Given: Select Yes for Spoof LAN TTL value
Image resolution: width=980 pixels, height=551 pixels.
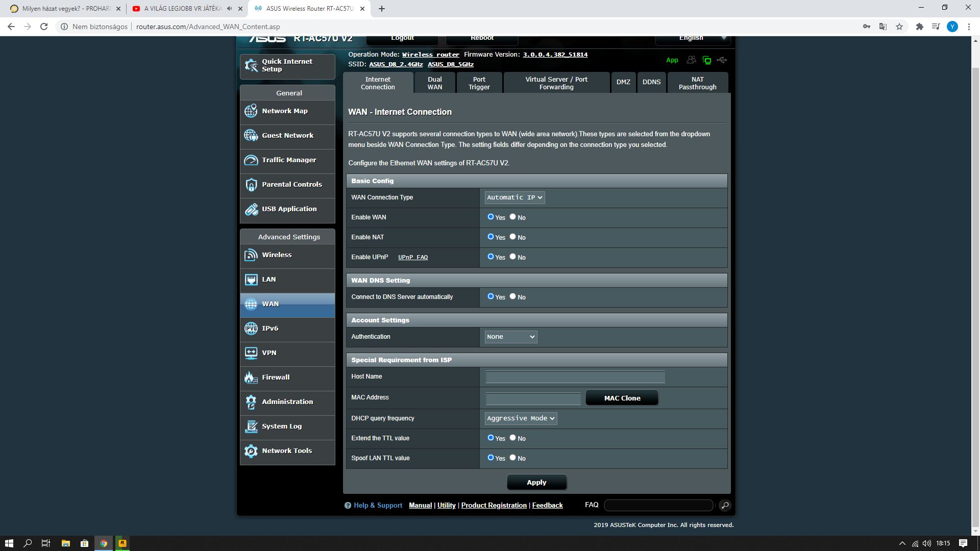Looking at the screenshot, I should 491,458.
